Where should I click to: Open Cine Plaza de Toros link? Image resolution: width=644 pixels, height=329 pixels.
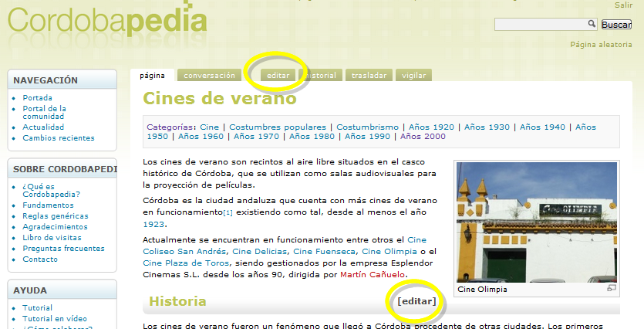tap(186, 263)
